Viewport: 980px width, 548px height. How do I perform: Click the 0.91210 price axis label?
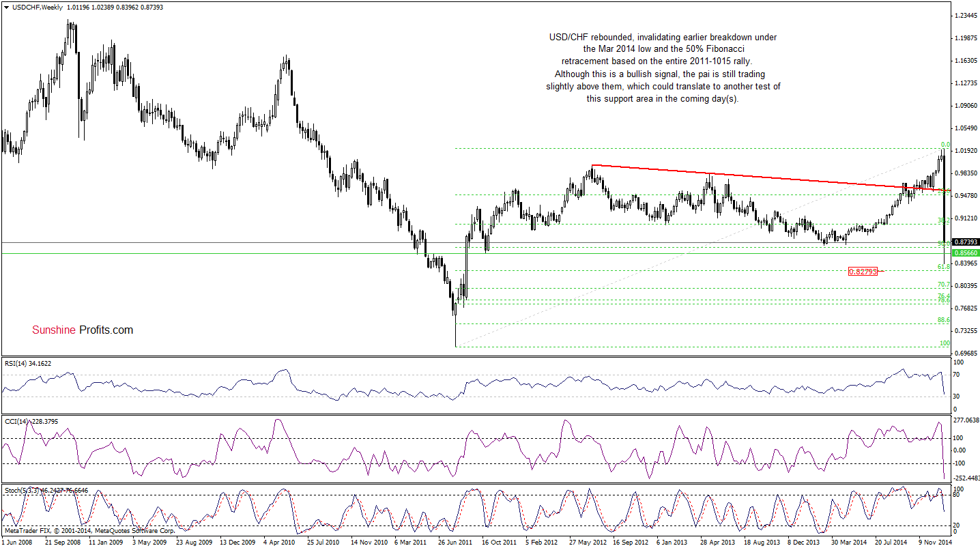965,218
